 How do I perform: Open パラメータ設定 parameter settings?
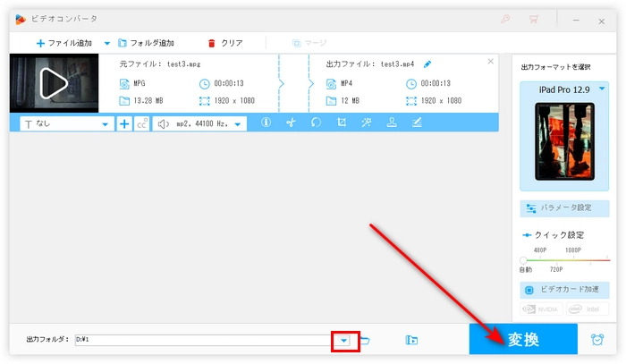564,207
